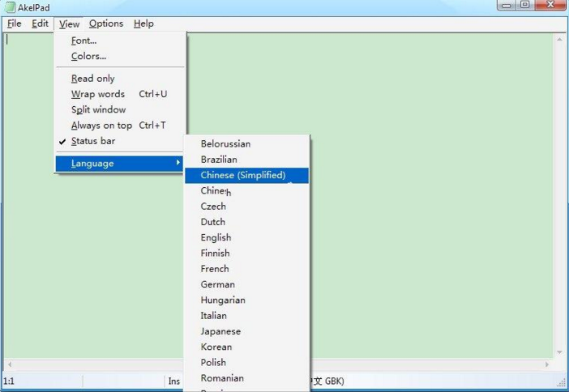Toggle Always on top option
Image resolution: width=569 pixels, height=392 pixels.
click(121, 125)
